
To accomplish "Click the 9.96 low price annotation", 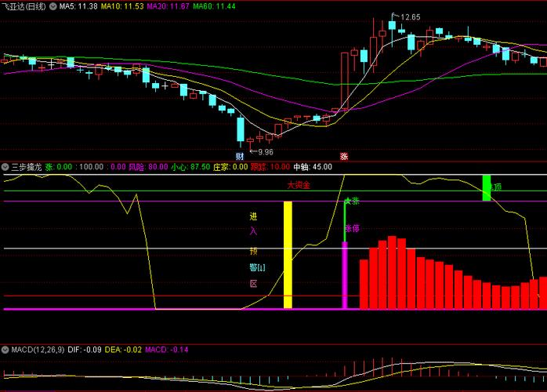I will click(265, 151).
